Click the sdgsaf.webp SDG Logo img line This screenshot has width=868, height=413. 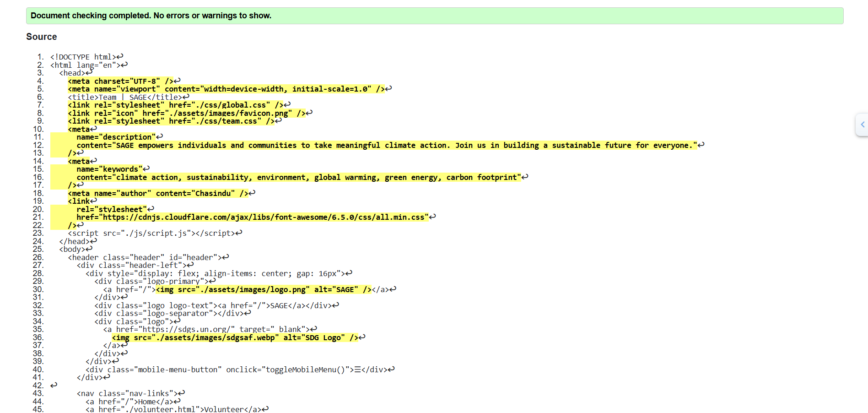coord(238,337)
